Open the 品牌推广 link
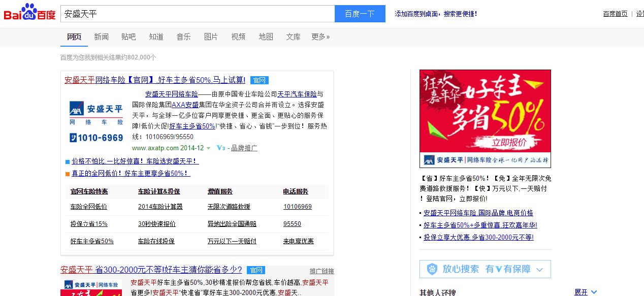The image size is (644, 296). (x=244, y=148)
